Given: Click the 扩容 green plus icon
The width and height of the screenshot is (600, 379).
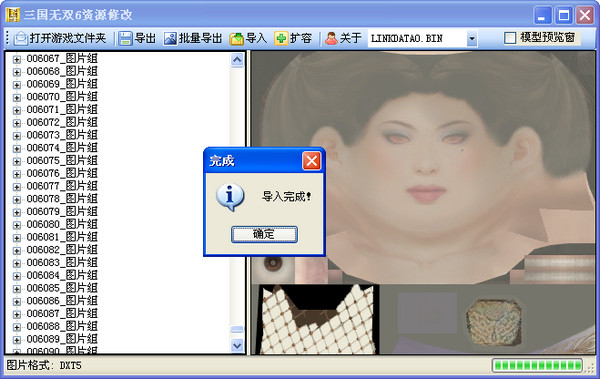Looking at the screenshot, I should pyautogui.click(x=281, y=38).
